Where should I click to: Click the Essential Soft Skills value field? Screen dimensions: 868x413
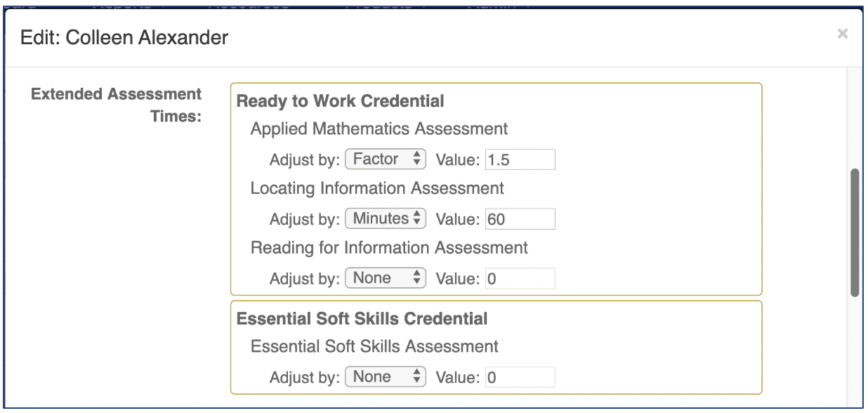(520, 377)
